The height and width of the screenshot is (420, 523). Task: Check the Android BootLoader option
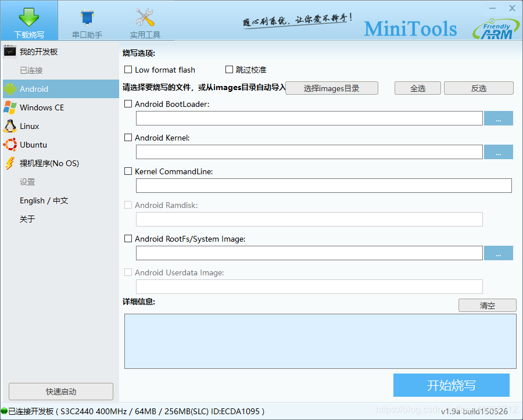tap(128, 103)
